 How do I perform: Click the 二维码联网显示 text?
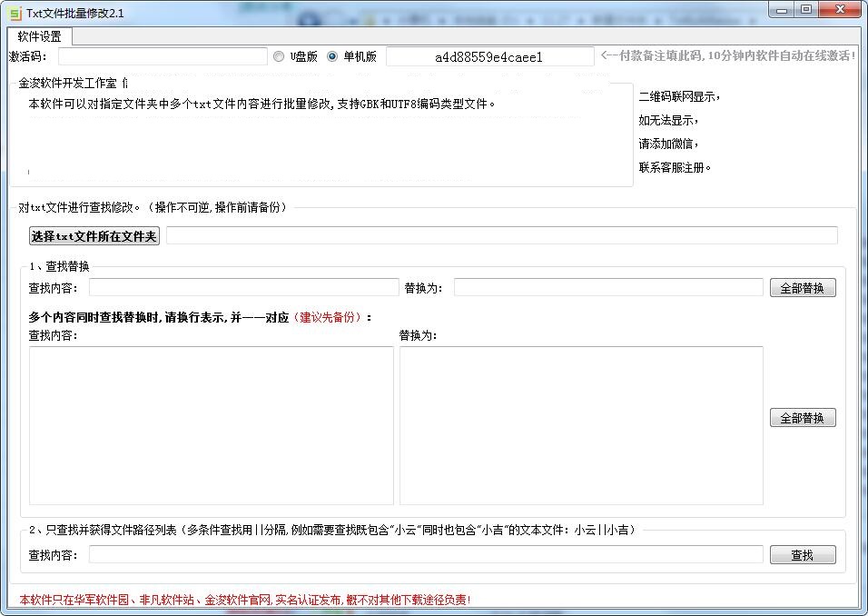[x=679, y=97]
